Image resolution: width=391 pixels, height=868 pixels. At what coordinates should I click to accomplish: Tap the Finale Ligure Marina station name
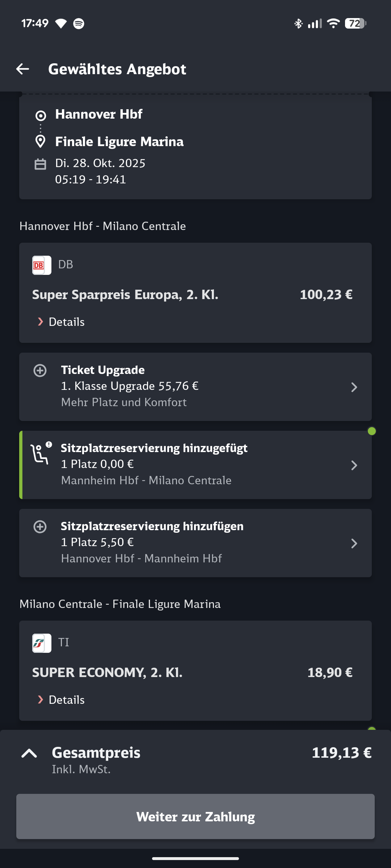(119, 142)
